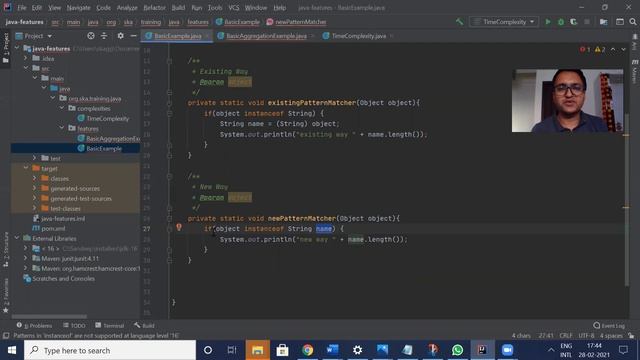Open Project Structure folder icon
Viewport: 640px width, 360px height.
[x=603, y=22]
